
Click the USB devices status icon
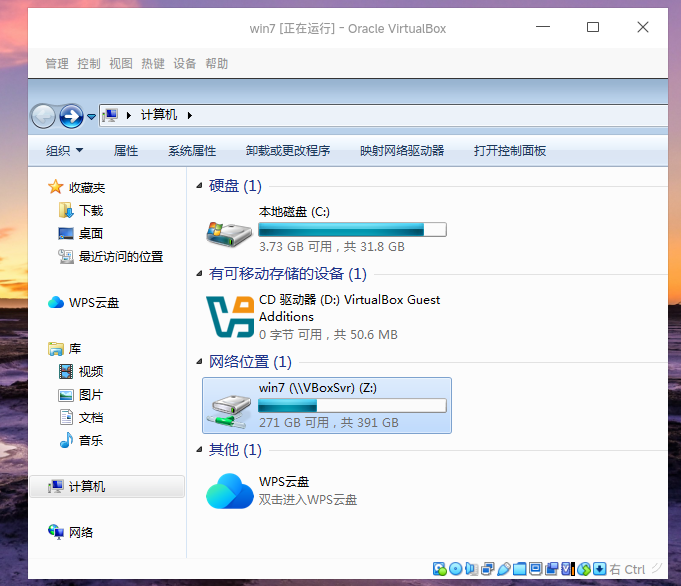coord(503,569)
